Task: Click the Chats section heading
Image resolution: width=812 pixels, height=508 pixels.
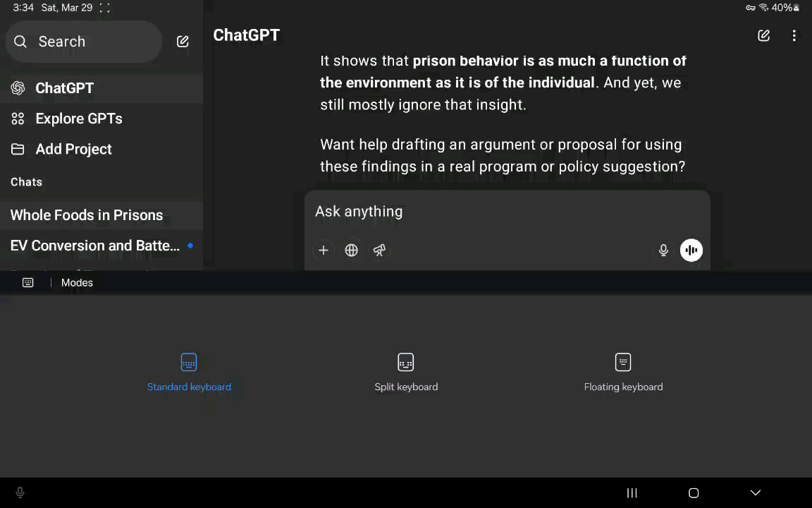Action: tap(26, 182)
